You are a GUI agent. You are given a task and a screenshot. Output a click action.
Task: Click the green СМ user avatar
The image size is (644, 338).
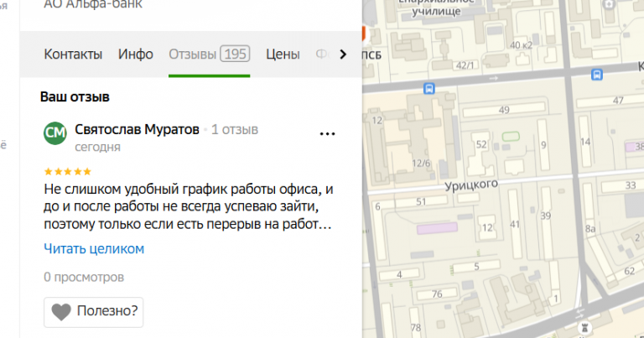coord(55,133)
